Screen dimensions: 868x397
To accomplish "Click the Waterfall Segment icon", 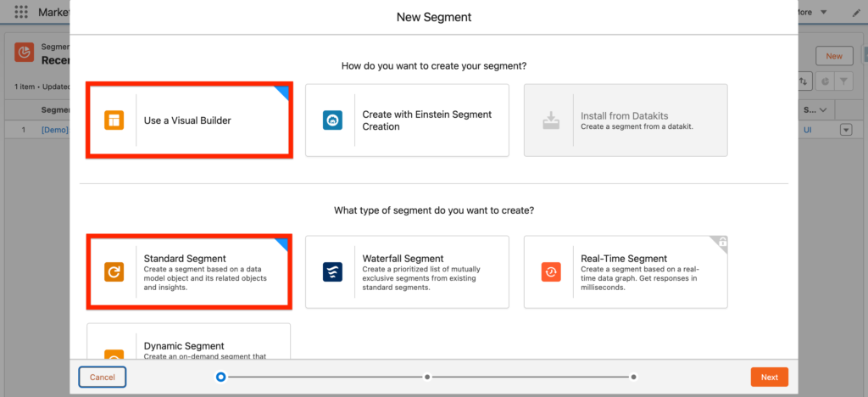I will click(x=332, y=271).
